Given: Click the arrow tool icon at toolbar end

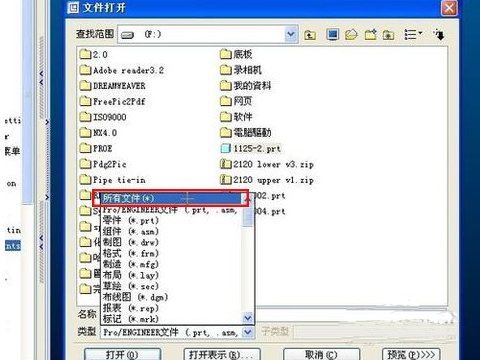Looking at the screenshot, I should coord(439,34).
